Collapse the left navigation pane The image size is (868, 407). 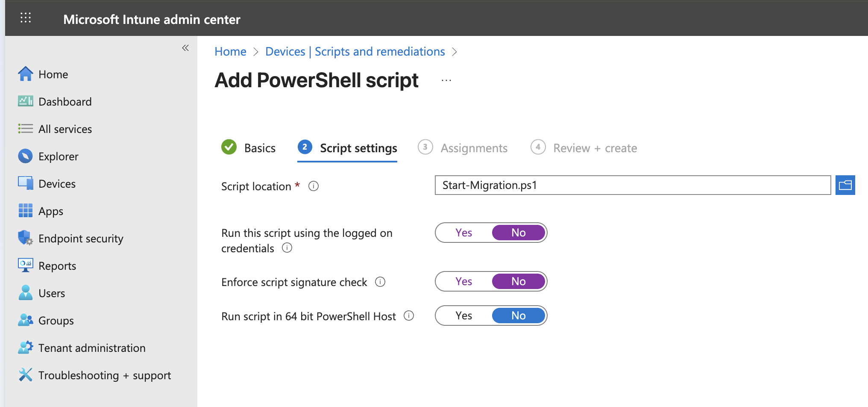(x=185, y=48)
